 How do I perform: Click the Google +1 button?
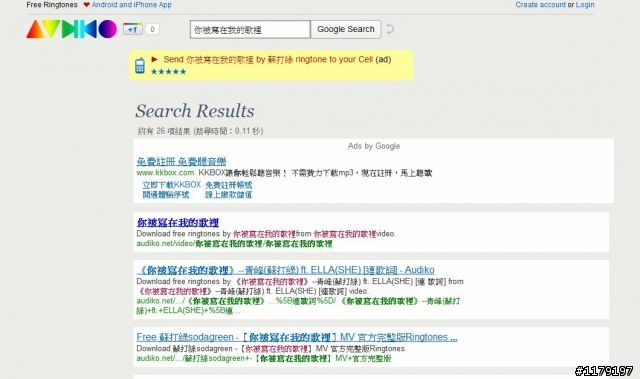coord(133,29)
